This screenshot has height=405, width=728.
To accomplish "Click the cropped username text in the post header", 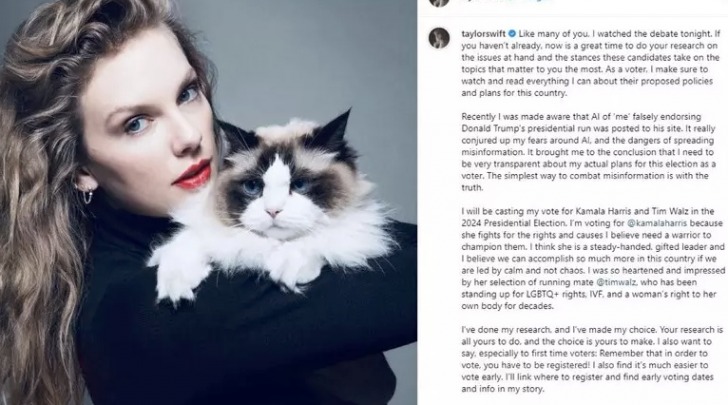I will tap(506, 1).
